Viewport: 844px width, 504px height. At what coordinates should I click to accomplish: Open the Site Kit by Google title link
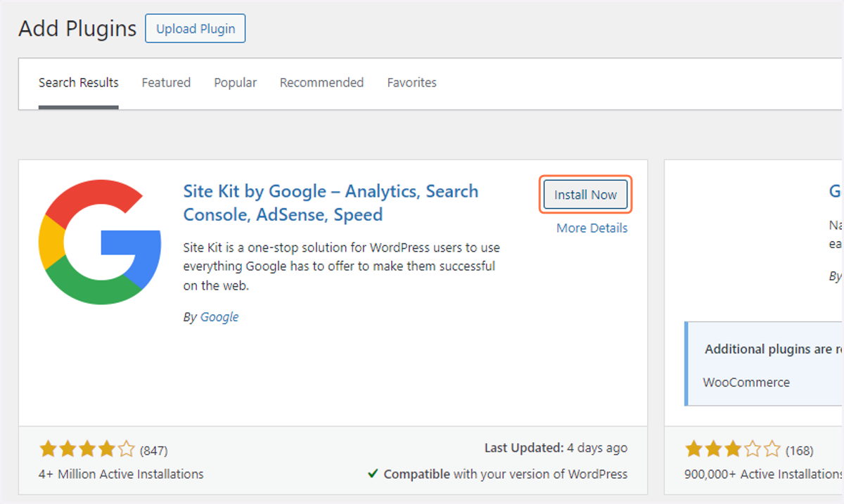tap(331, 202)
